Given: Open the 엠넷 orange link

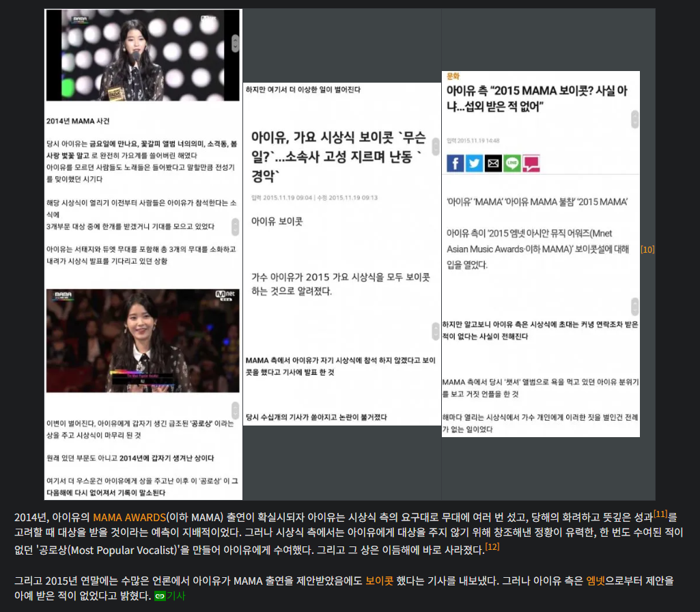Looking at the screenshot, I should point(595,581).
